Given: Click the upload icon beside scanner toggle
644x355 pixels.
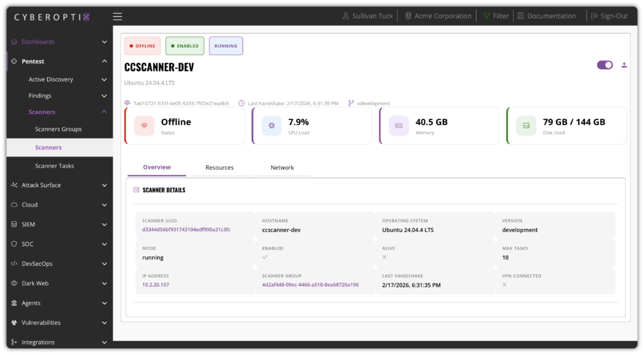Looking at the screenshot, I should pyautogui.click(x=624, y=65).
